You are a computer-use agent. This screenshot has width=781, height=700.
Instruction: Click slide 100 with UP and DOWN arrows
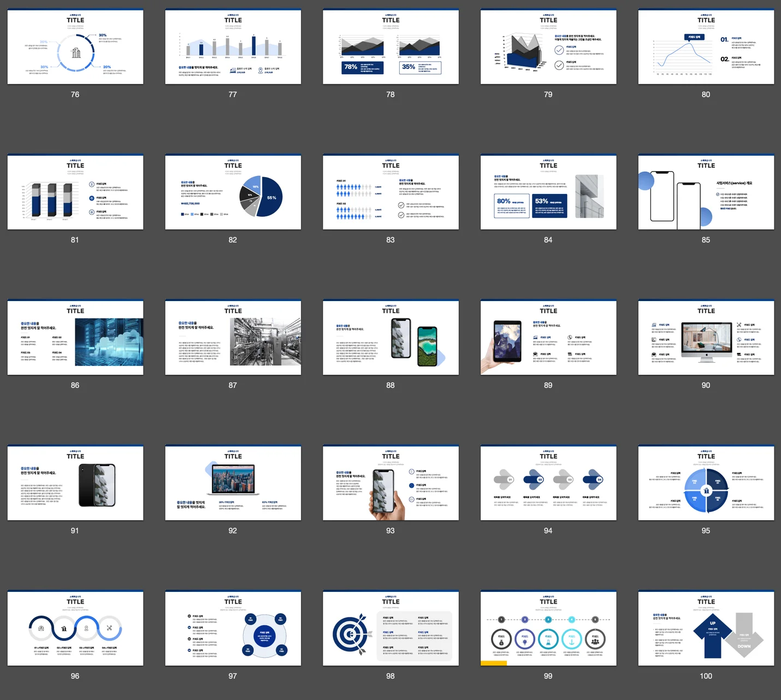[x=706, y=628]
